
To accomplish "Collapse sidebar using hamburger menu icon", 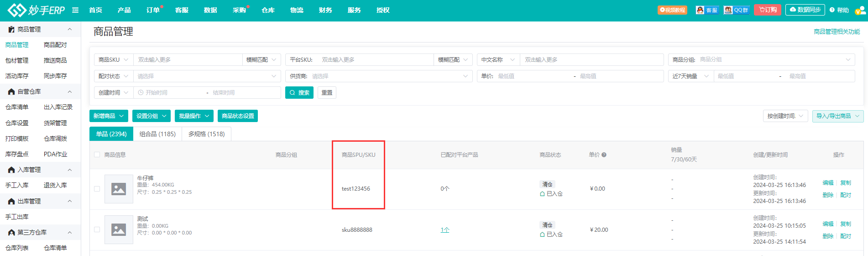I will 75,10.
